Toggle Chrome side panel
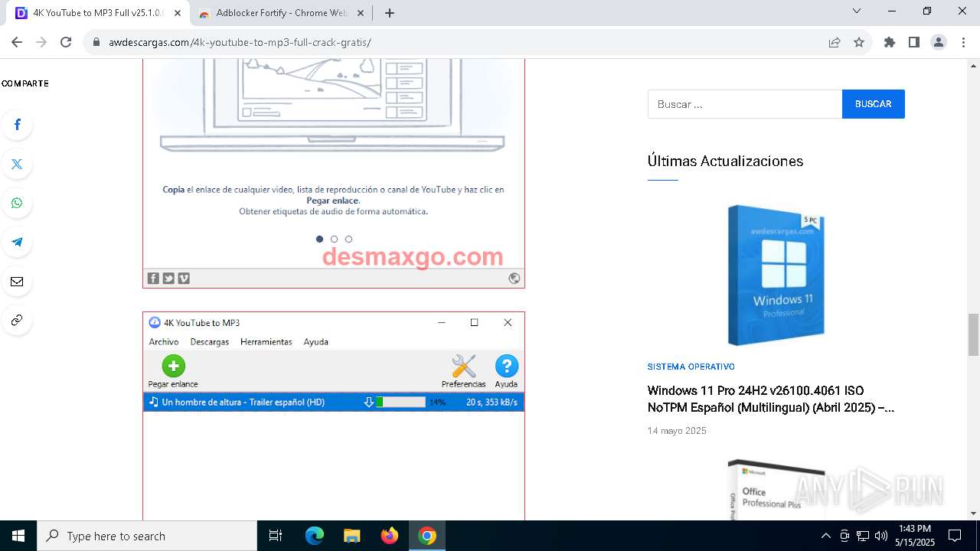980x551 pixels. click(x=914, y=42)
